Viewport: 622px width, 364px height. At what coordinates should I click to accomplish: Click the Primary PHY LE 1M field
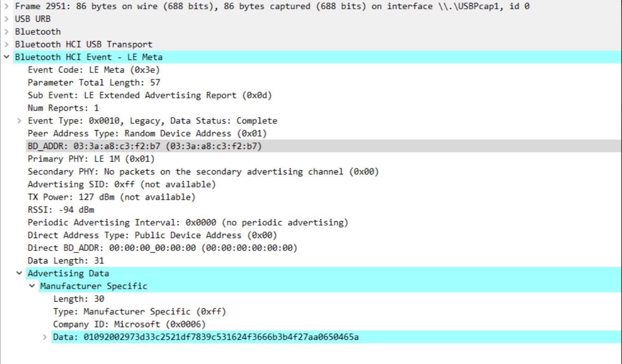91,159
